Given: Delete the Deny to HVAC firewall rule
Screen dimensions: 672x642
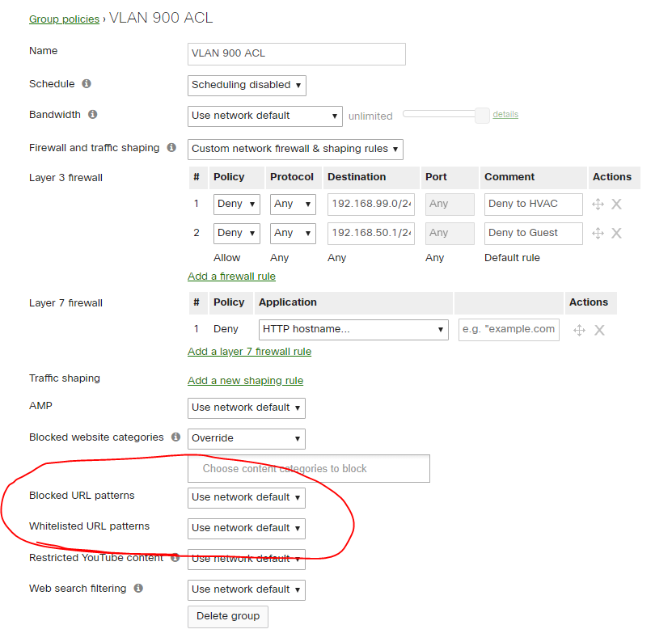Looking at the screenshot, I should coord(615,204).
